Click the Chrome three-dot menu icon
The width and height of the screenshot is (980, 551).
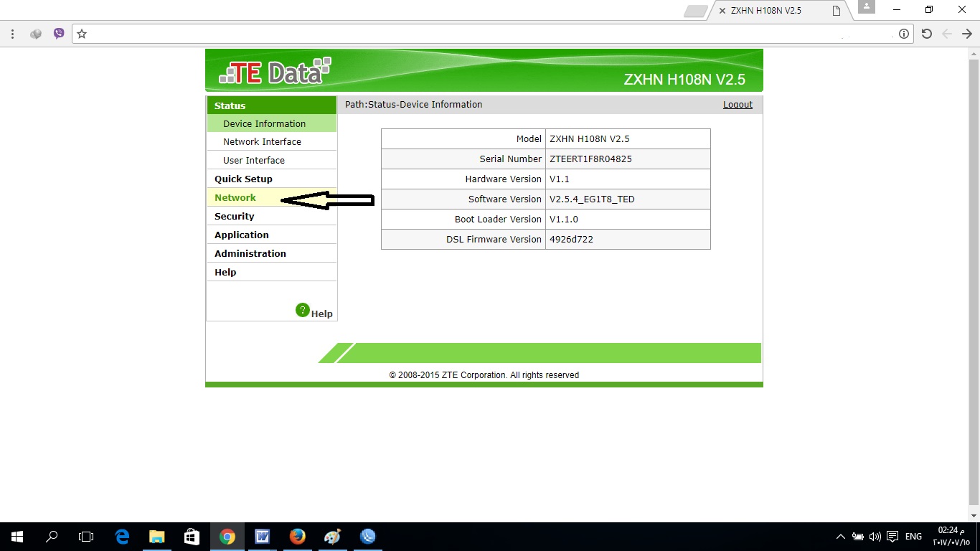(13, 34)
